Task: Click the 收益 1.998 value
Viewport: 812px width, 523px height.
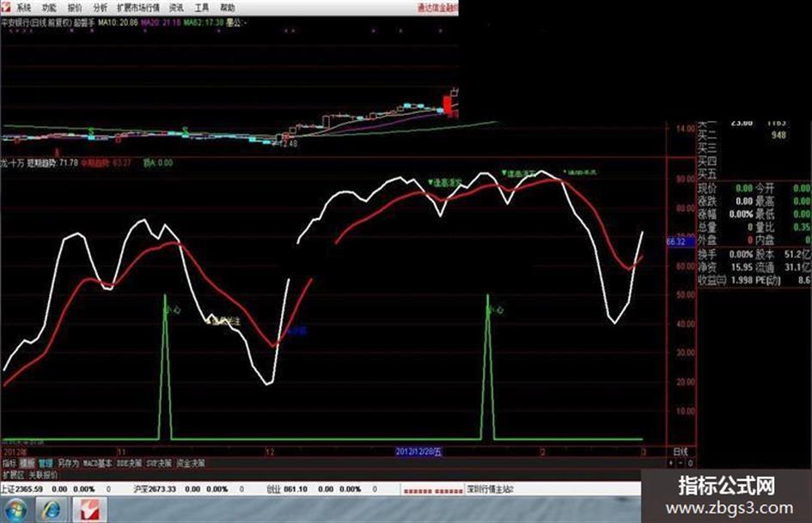Action: click(742, 280)
